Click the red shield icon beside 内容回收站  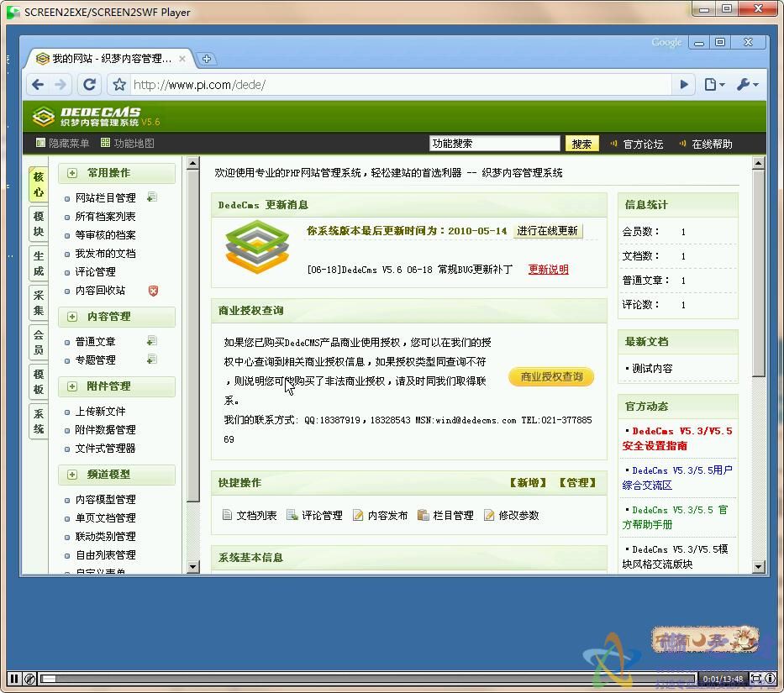153,291
